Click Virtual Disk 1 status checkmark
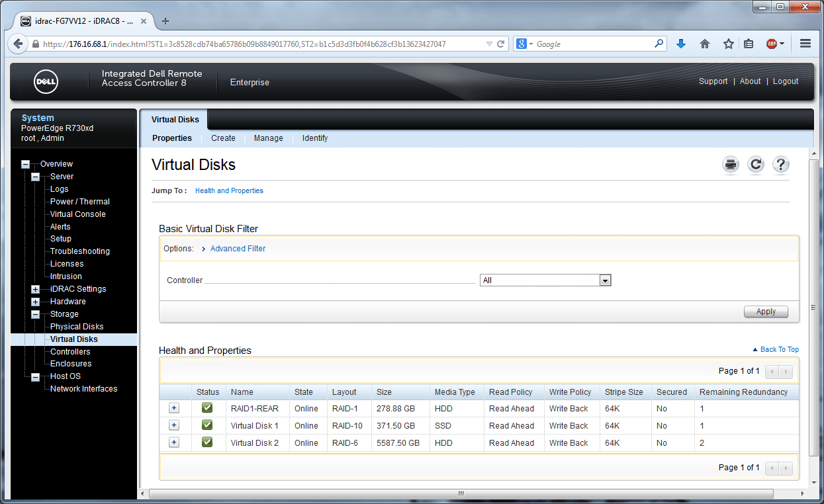The image size is (824, 504). coord(207,425)
